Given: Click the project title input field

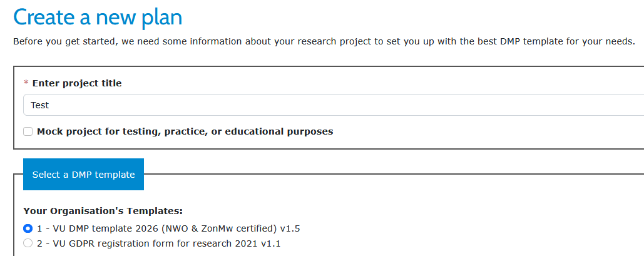Looking at the screenshot, I should point(332,105).
